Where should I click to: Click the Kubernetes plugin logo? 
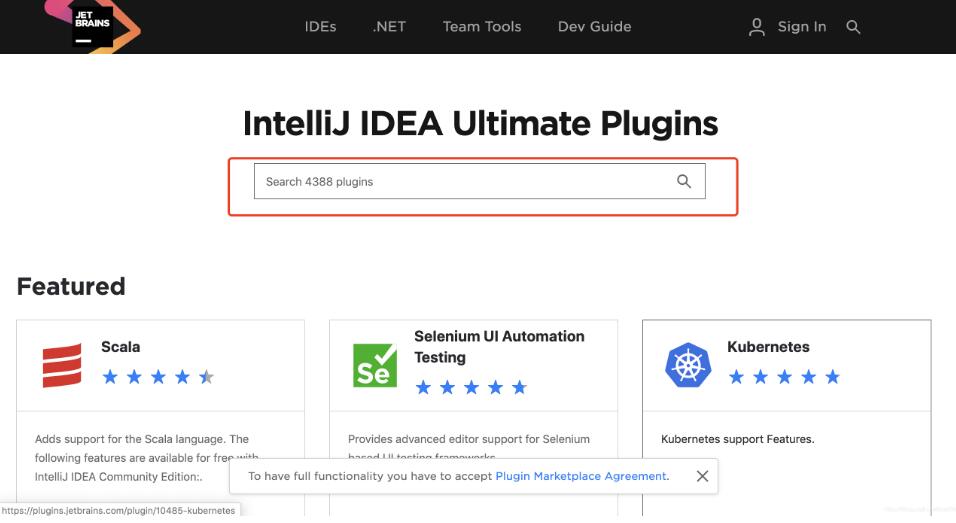pos(688,365)
